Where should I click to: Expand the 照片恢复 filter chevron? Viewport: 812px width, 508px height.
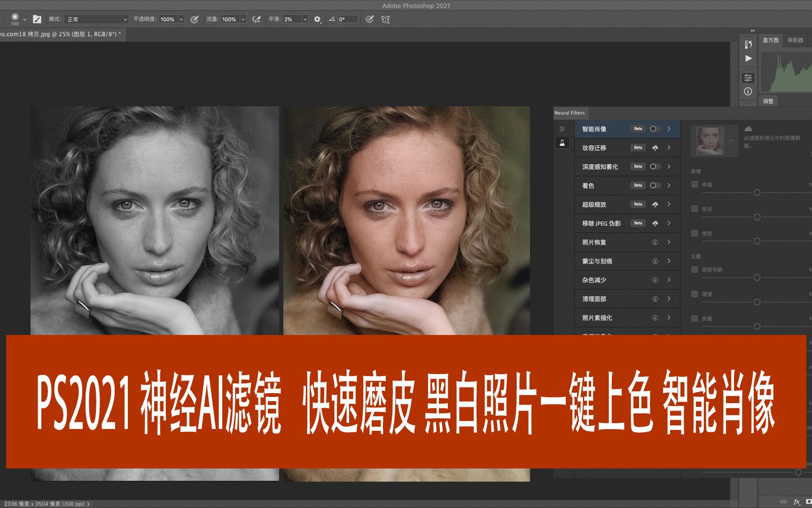669,242
